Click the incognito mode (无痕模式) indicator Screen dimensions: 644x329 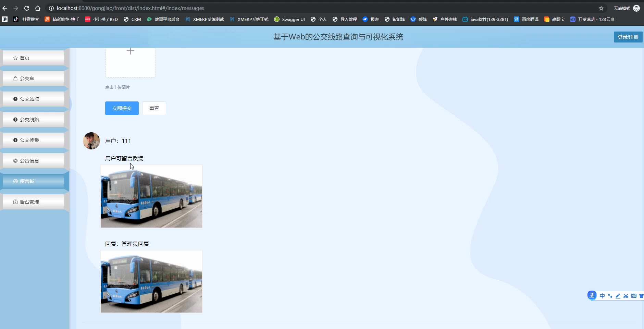point(627,8)
